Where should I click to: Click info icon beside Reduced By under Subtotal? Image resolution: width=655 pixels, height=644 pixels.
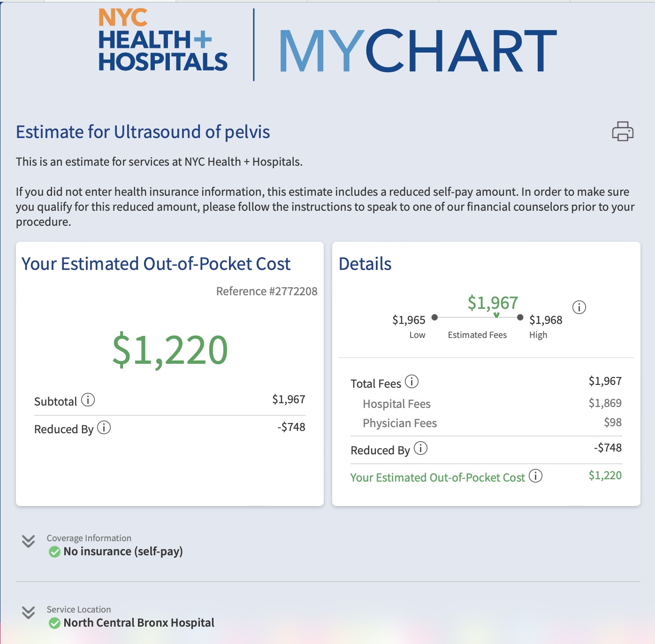point(104,428)
